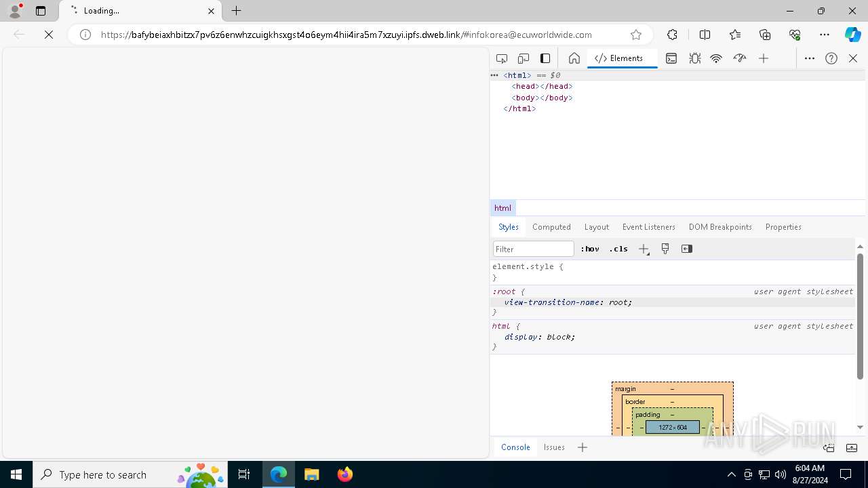Open a new browser tab
The image size is (868, 488).
236,11
